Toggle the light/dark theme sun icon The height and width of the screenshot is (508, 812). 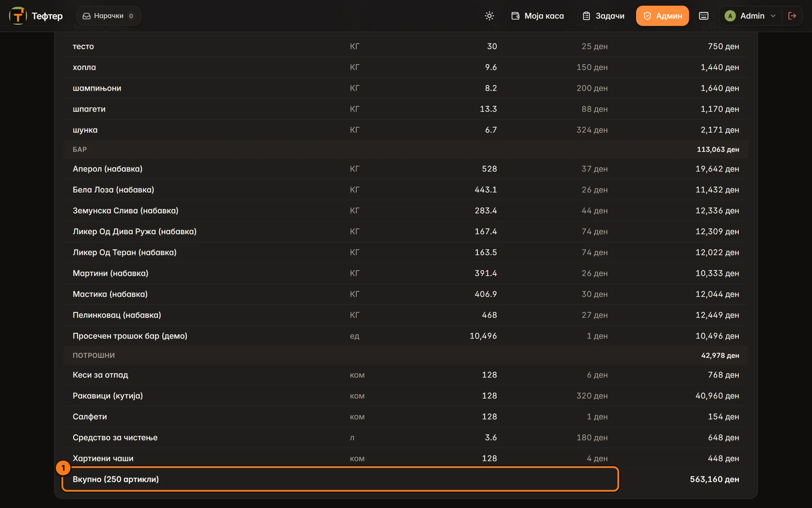point(489,16)
